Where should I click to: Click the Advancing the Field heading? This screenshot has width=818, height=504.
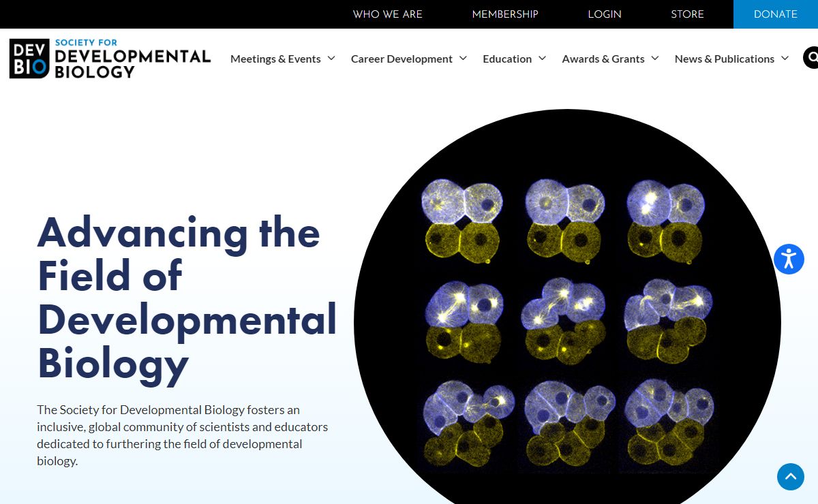point(187,298)
